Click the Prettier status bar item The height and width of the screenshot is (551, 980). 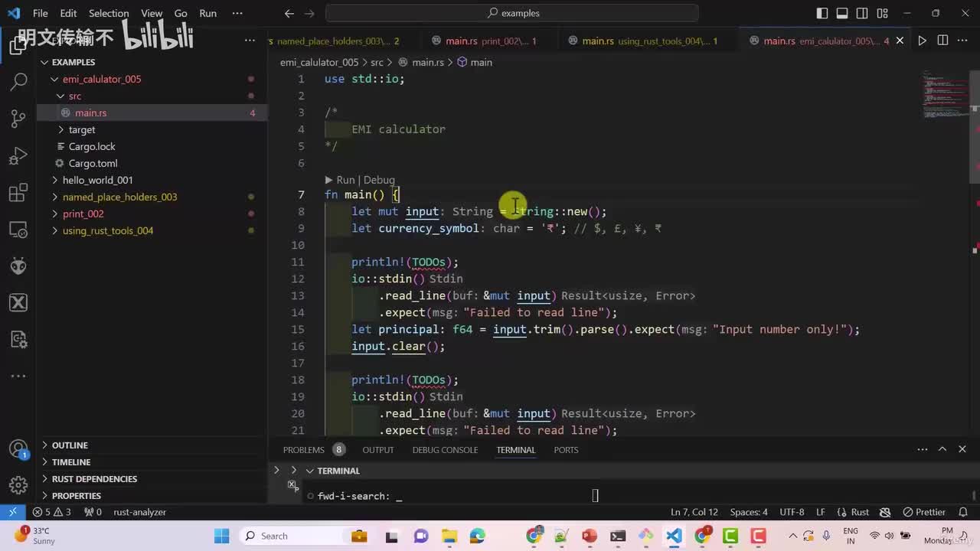pyautogui.click(x=924, y=512)
